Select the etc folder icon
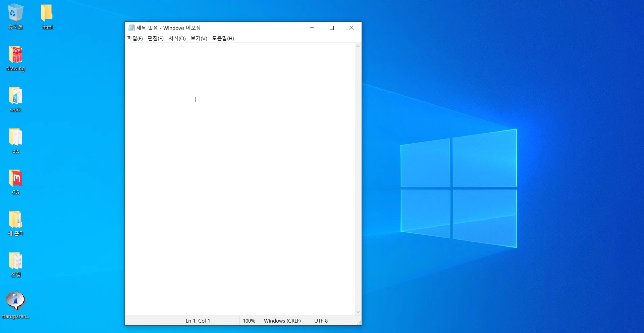 point(15,141)
